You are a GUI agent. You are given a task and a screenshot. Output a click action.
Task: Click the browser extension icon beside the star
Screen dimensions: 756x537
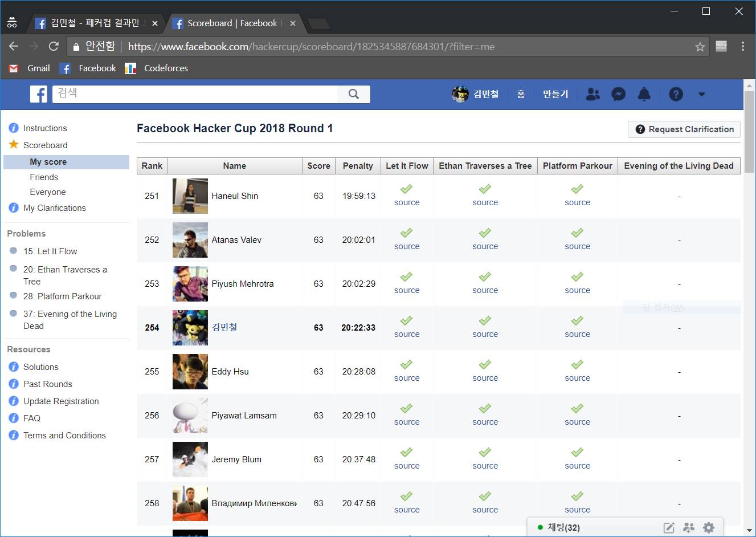coord(721,47)
